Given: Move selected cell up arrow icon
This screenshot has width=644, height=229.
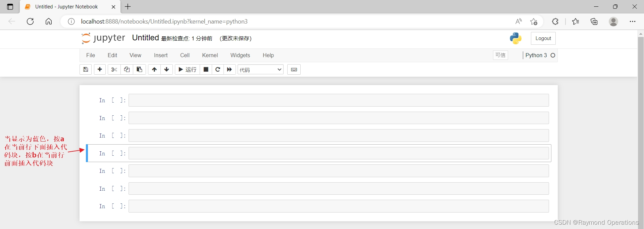Looking at the screenshot, I should [154, 69].
